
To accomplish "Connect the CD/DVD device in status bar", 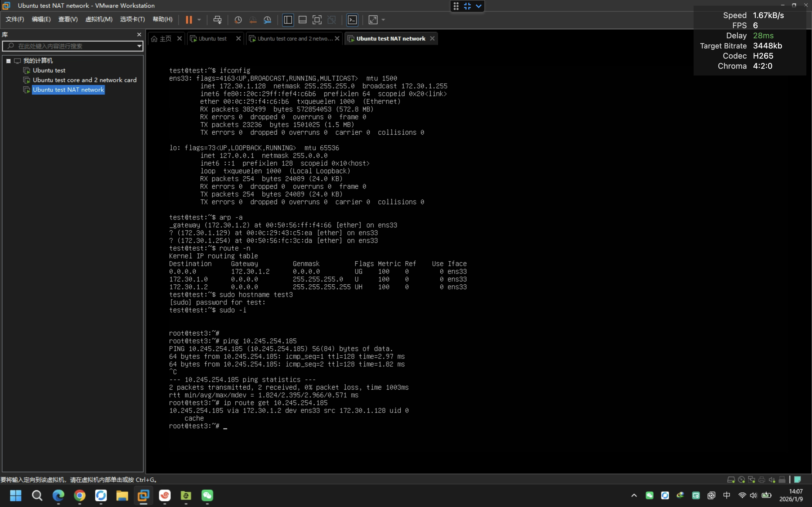I will [x=742, y=479].
